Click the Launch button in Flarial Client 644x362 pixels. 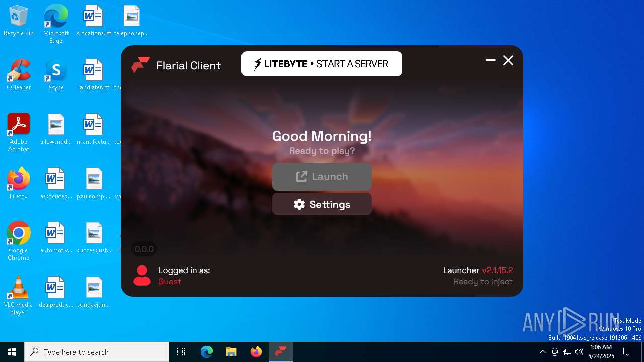click(322, 176)
